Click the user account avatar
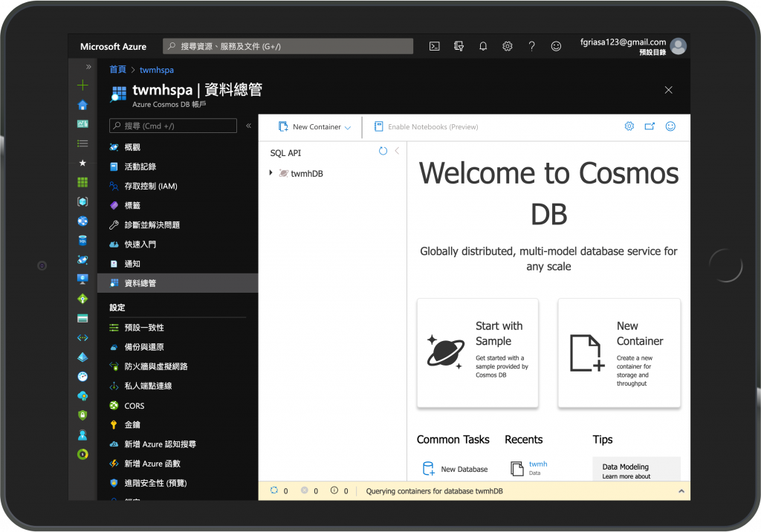Screen dimensions: 761x532 678,46
